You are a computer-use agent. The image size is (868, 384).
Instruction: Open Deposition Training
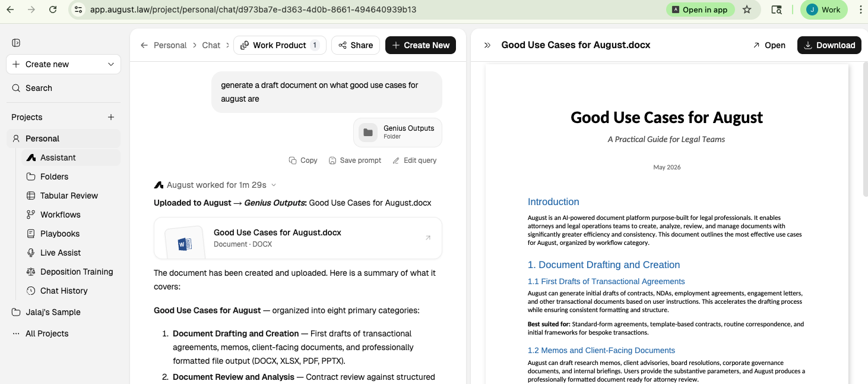coord(71,272)
